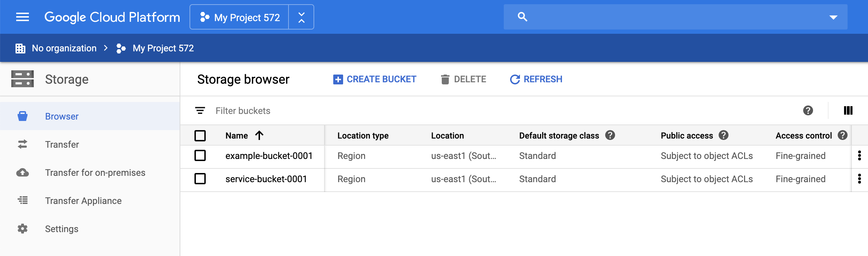This screenshot has width=868, height=256.
Task: Click the Delete trash icon
Action: point(445,79)
